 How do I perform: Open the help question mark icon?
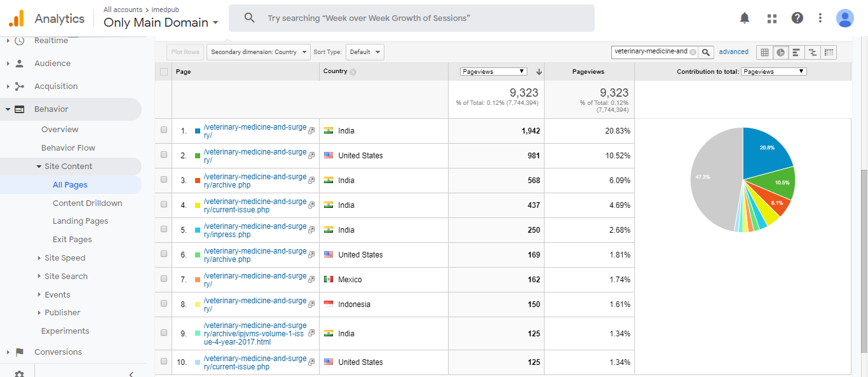[797, 18]
